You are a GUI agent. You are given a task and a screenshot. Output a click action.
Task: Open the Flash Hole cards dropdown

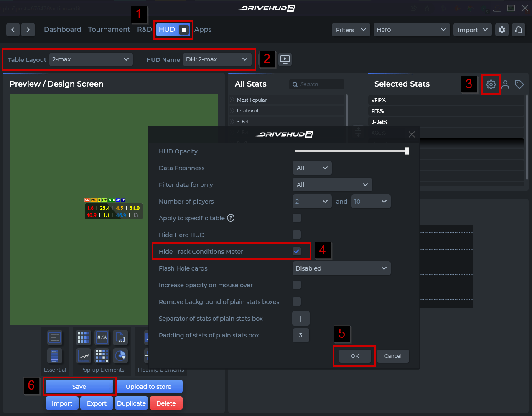341,268
